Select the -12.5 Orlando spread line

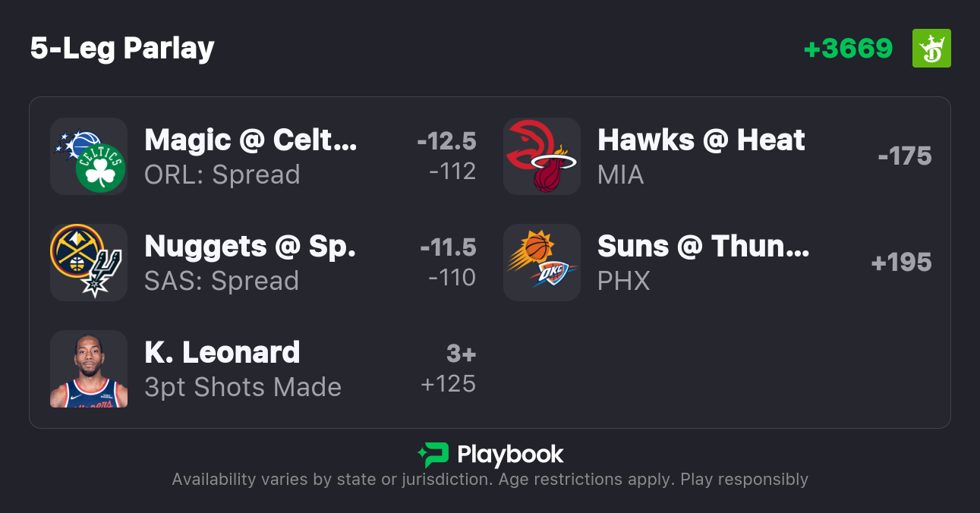(446, 141)
